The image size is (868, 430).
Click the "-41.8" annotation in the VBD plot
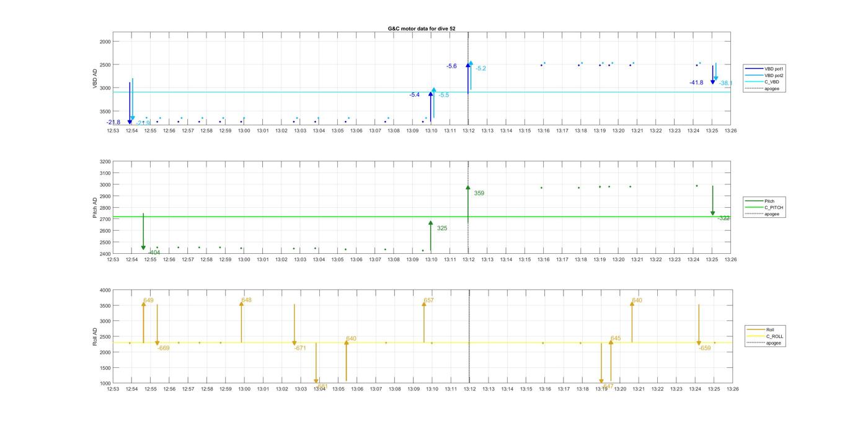(x=696, y=83)
